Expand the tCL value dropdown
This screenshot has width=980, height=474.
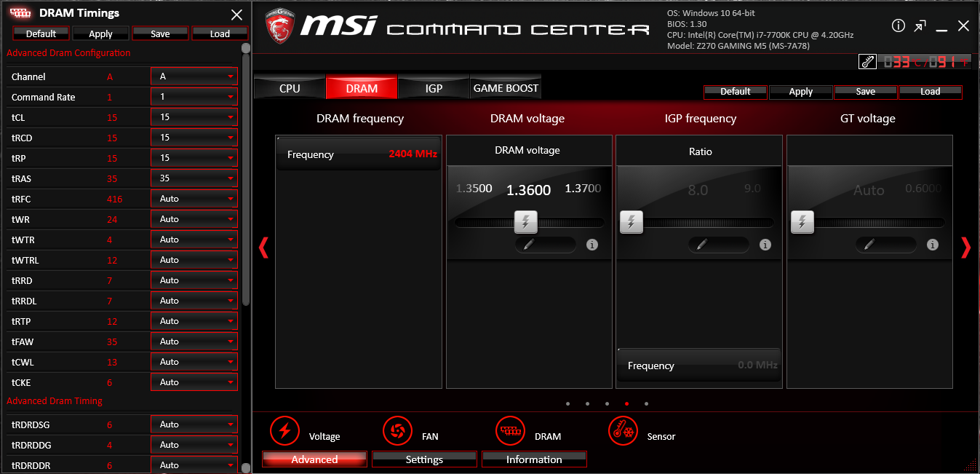[194, 117]
